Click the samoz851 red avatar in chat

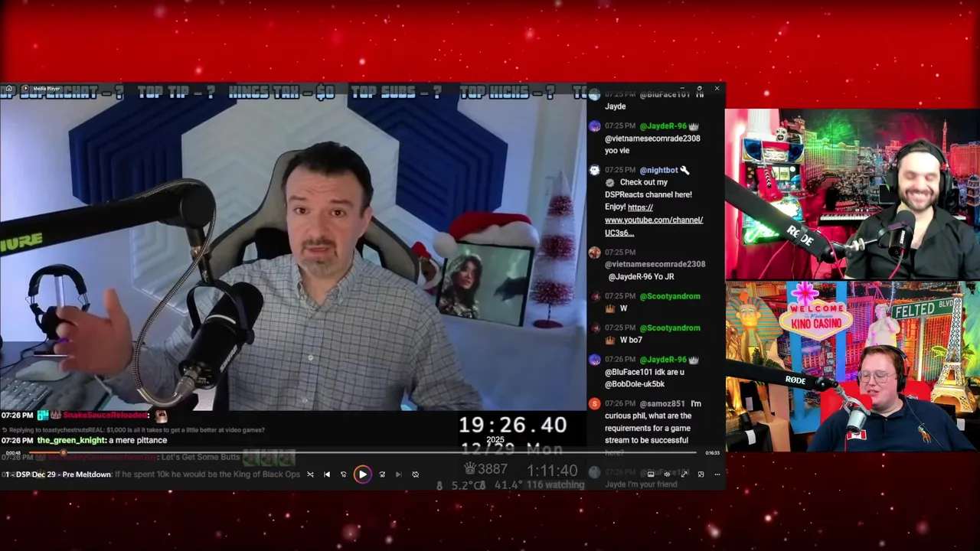[594, 403]
